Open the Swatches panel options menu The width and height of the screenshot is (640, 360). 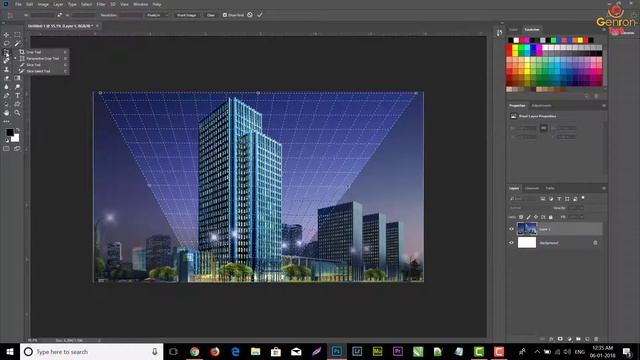(x=604, y=30)
